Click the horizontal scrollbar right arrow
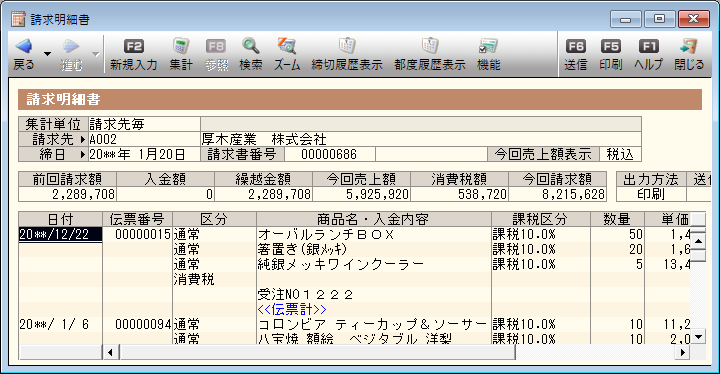 [x=683, y=352]
